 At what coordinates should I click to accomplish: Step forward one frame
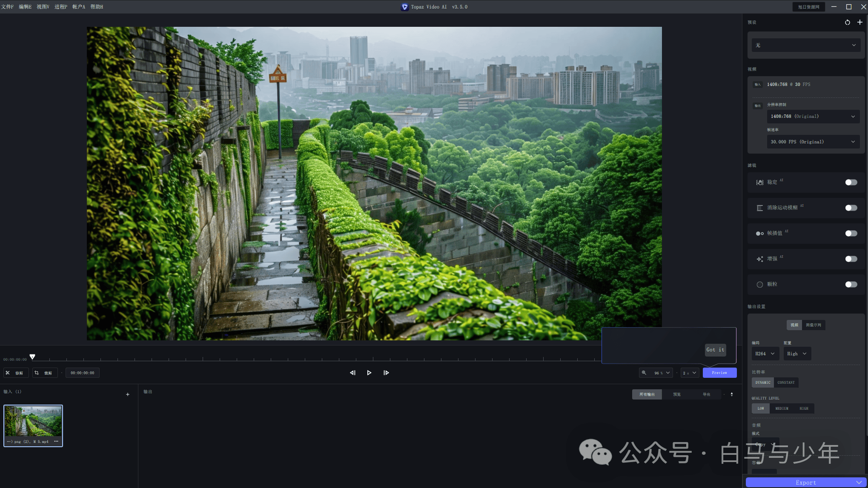pos(386,373)
